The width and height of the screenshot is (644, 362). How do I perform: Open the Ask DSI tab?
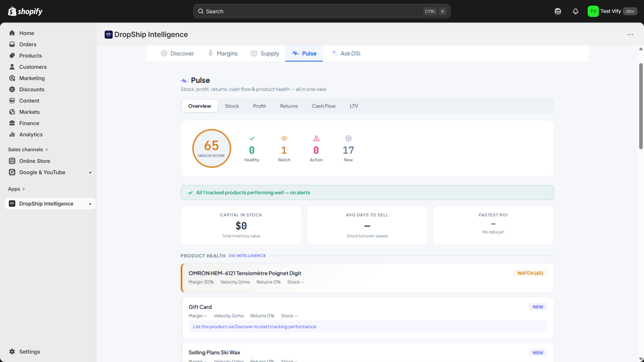click(346, 53)
